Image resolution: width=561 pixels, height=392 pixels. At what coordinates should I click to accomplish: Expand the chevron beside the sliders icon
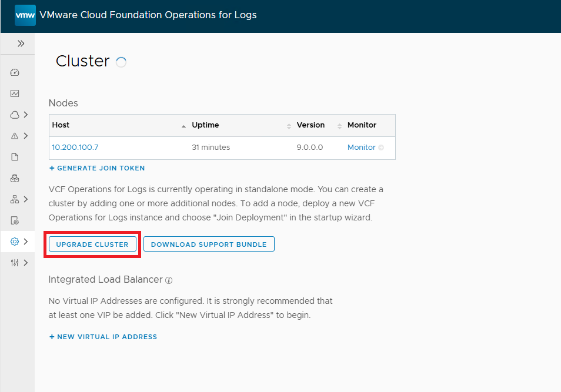pyautogui.click(x=26, y=263)
